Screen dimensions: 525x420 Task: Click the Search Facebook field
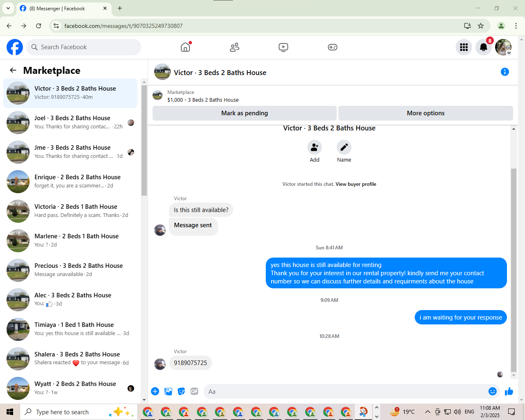click(84, 47)
